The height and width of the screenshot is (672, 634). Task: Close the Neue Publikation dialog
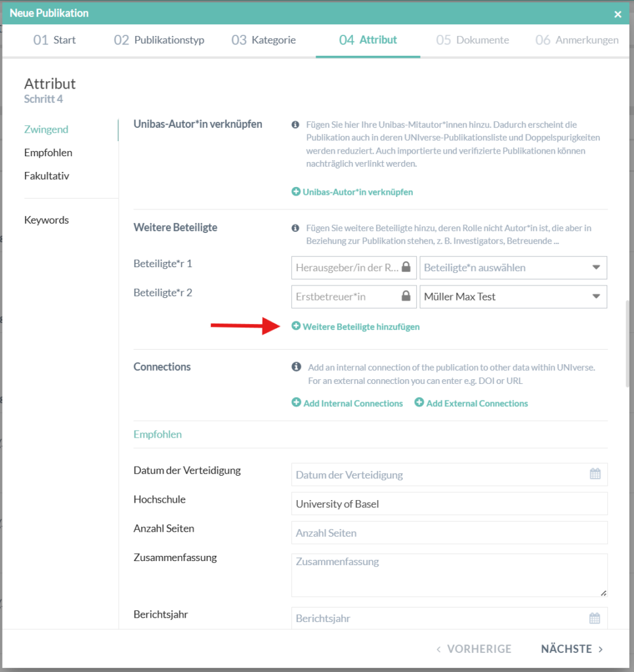click(618, 14)
